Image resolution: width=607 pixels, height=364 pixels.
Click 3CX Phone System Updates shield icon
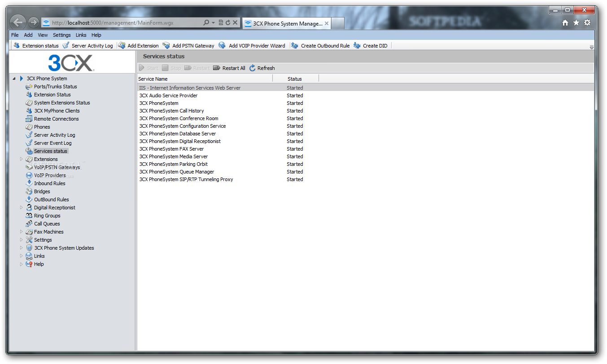point(29,248)
